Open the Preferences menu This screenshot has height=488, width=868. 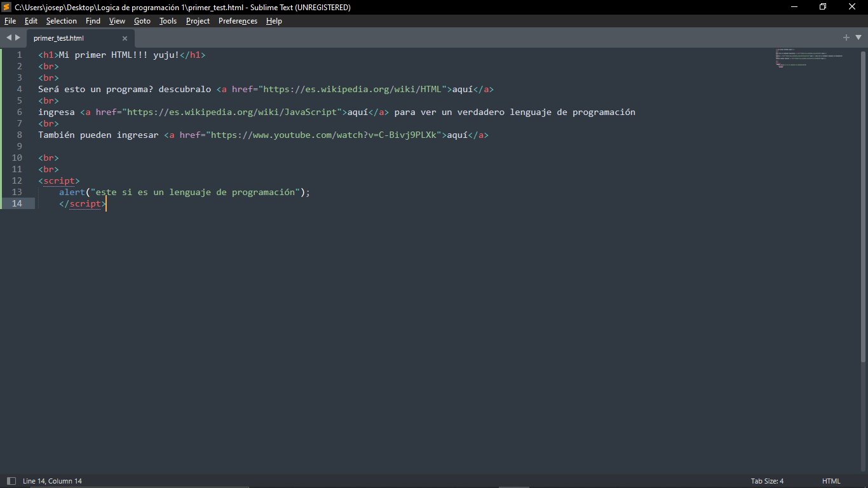(x=238, y=21)
